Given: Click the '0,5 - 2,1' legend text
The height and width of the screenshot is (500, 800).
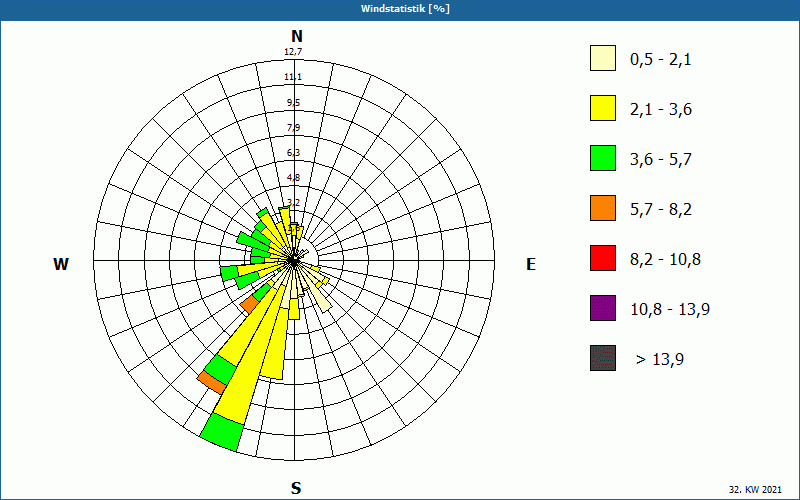Looking at the screenshot, I should point(661,60).
